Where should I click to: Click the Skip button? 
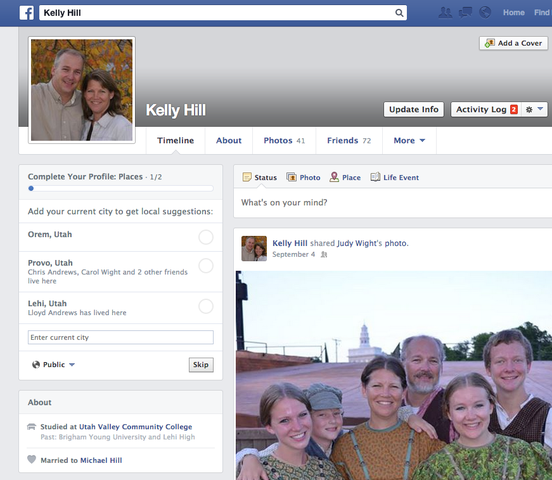[x=201, y=365]
